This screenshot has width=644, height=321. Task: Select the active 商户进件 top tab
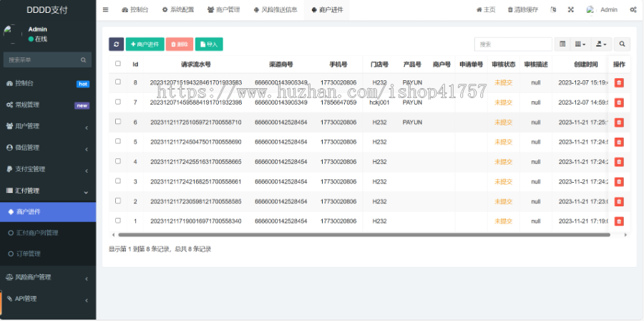pyautogui.click(x=327, y=10)
